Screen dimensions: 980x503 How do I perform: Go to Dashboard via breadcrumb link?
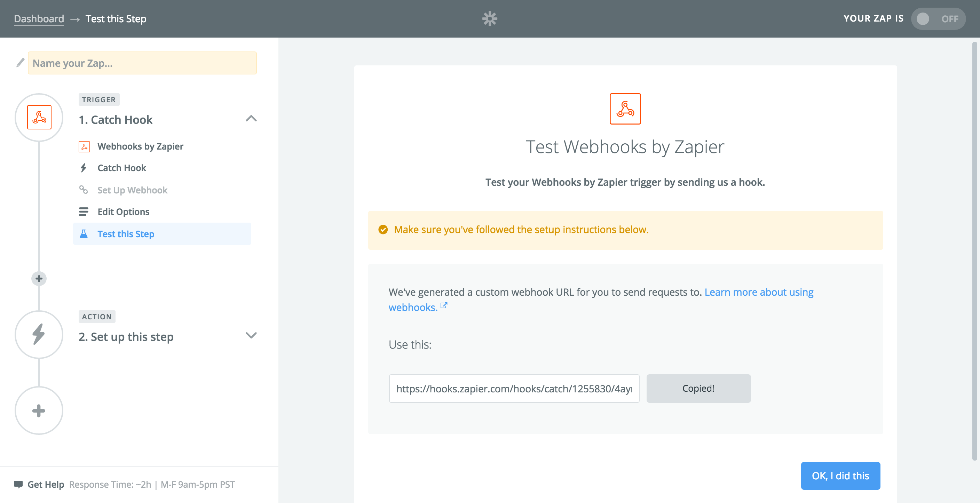tap(39, 19)
